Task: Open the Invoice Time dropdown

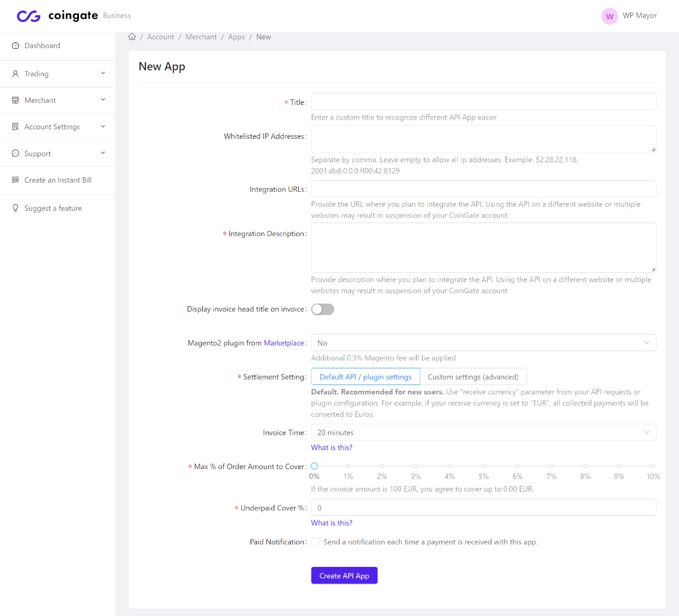Action: tap(484, 433)
